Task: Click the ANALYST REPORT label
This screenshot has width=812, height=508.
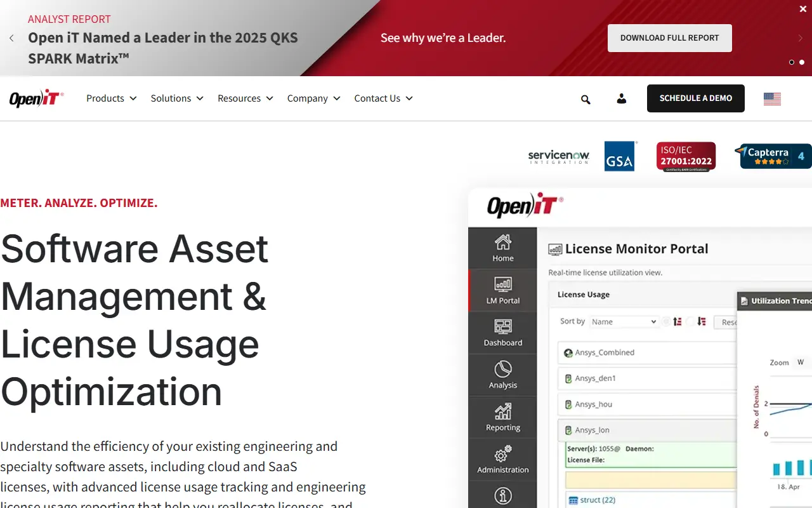Action: pos(69,19)
